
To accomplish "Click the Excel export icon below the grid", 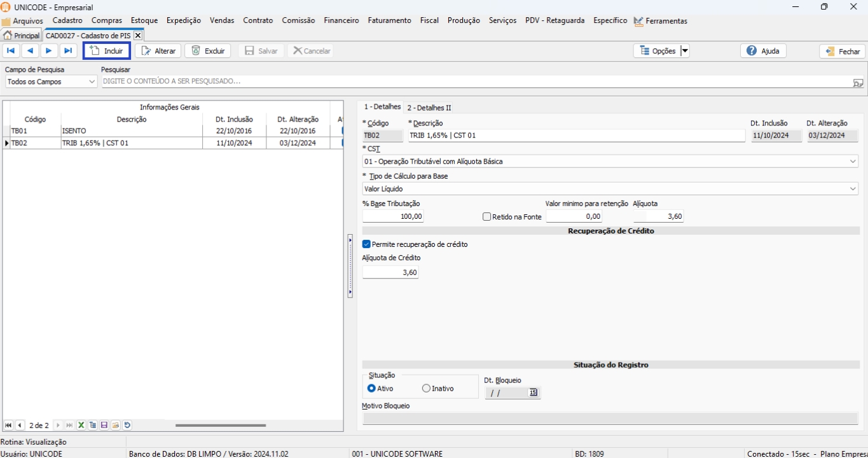I will tap(81, 425).
